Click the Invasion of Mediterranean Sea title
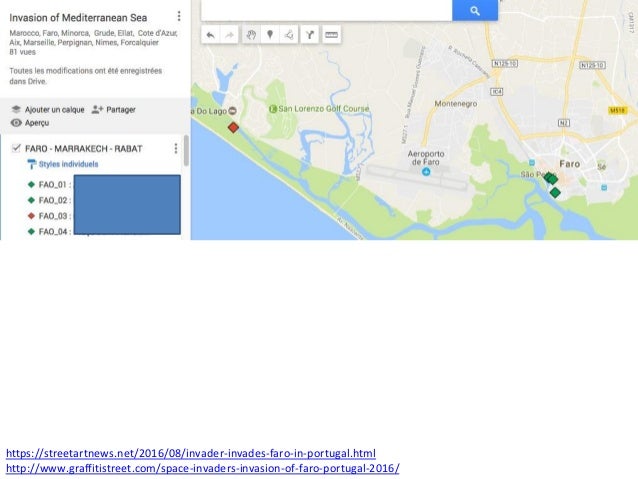Image resolution: width=638 pixels, height=479 pixels. (x=78, y=18)
